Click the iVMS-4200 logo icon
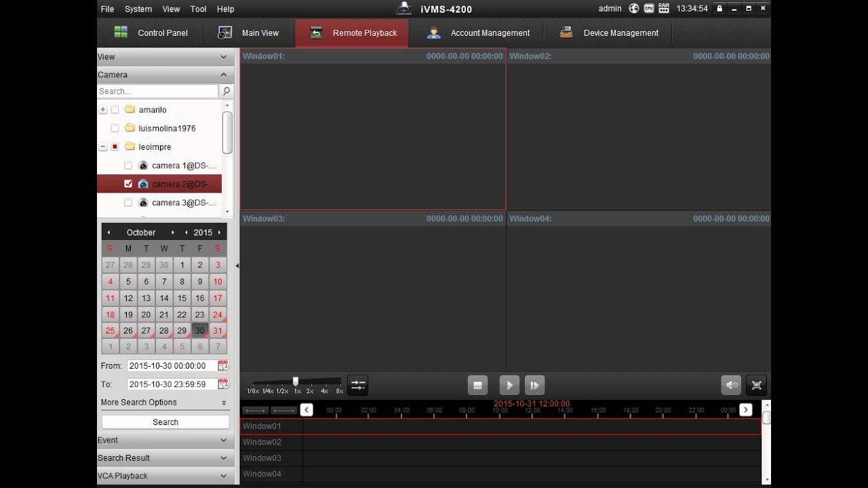This screenshot has height=488, width=868. (404, 8)
